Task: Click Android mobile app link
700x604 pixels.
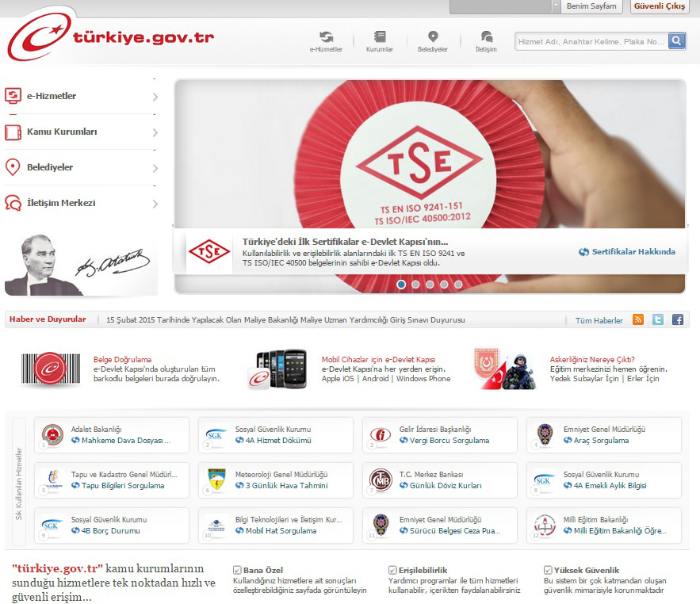Action: pos(376,379)
